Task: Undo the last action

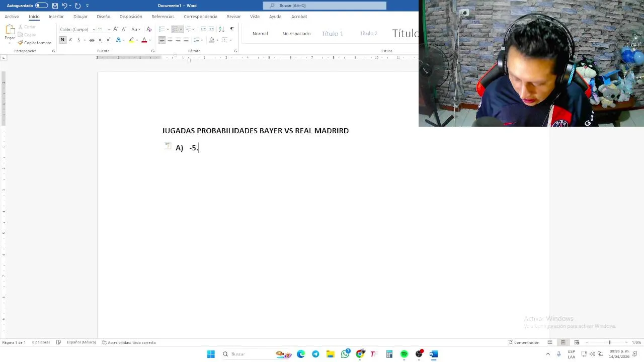Action: (x=64, y=6)
